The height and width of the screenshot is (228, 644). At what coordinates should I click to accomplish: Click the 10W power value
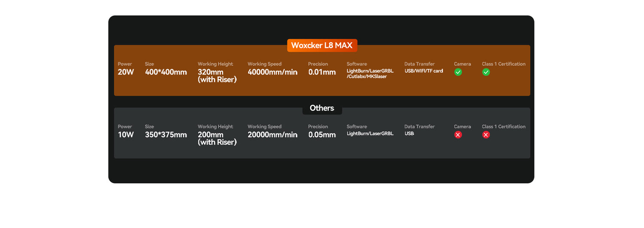click(x=126, y=135)
